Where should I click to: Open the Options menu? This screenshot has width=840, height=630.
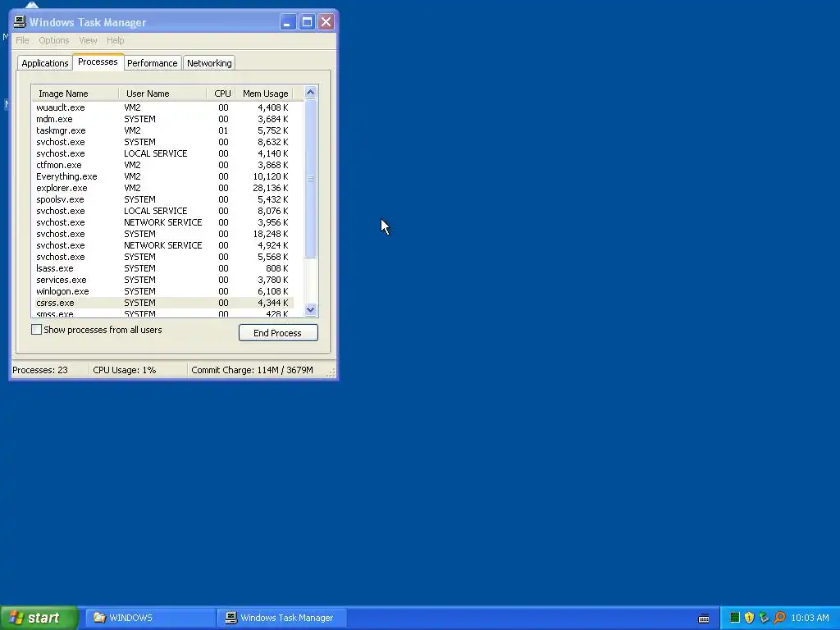coord(53,40)
